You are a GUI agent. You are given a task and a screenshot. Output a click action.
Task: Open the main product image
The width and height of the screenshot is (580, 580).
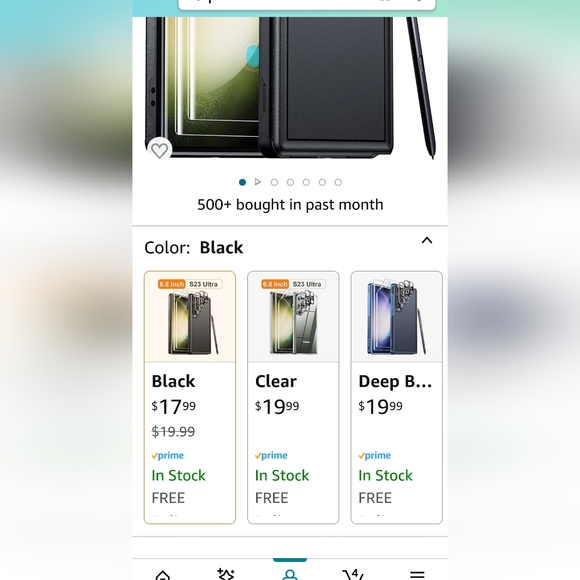(290, 88)
